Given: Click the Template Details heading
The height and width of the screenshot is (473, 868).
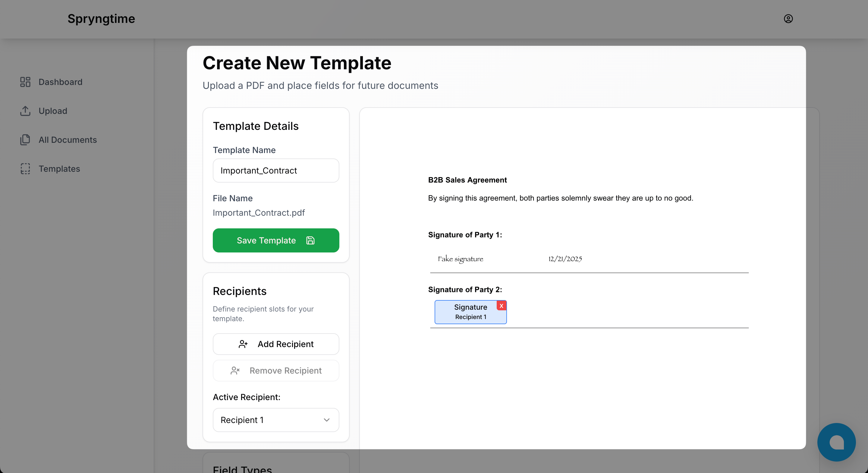Looking at the screenshot, I should click(x=255, y=126).
